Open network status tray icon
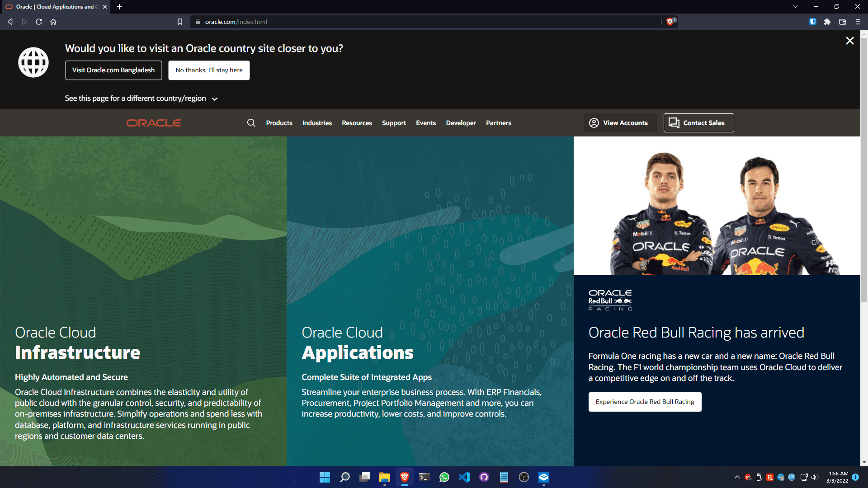The image size is (868, 488). (x=804, y=477)
